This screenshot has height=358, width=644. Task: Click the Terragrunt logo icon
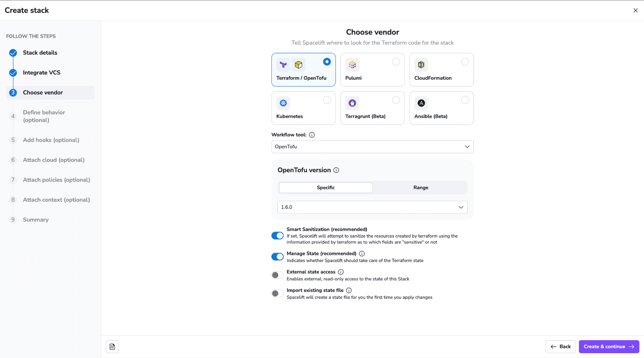tap(352, 103)
